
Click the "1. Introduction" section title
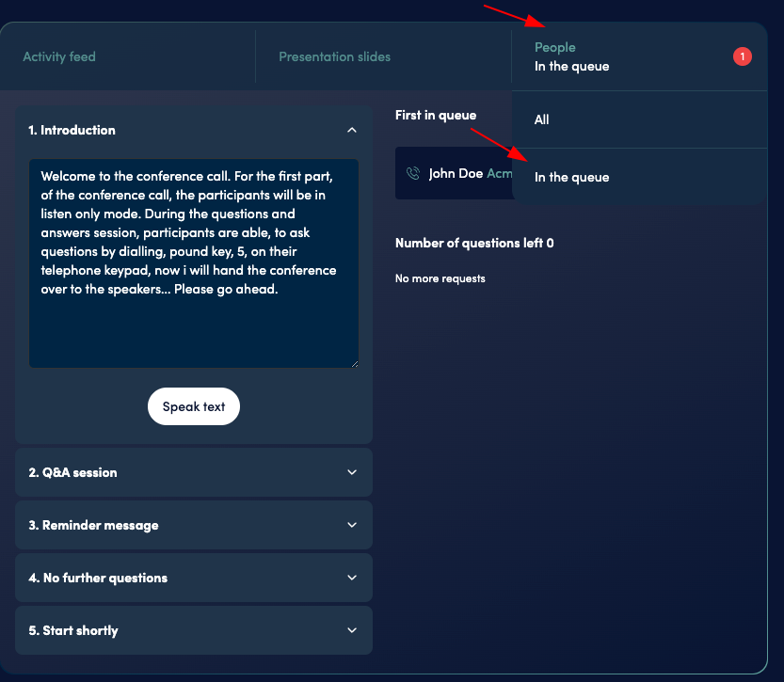click(72, 131)
